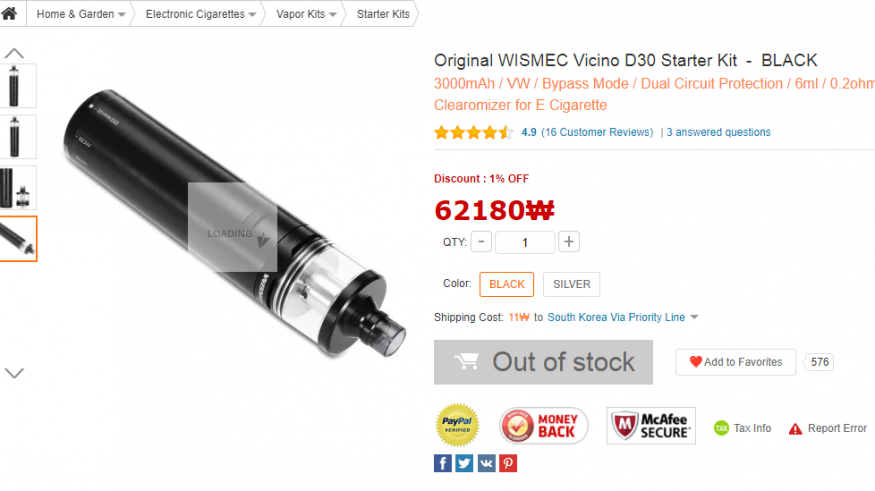Pin product on Pinterest

[508, 463]
